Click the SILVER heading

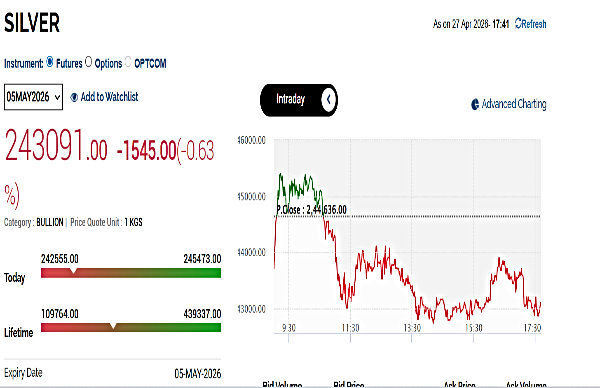(x=32, y=23)
